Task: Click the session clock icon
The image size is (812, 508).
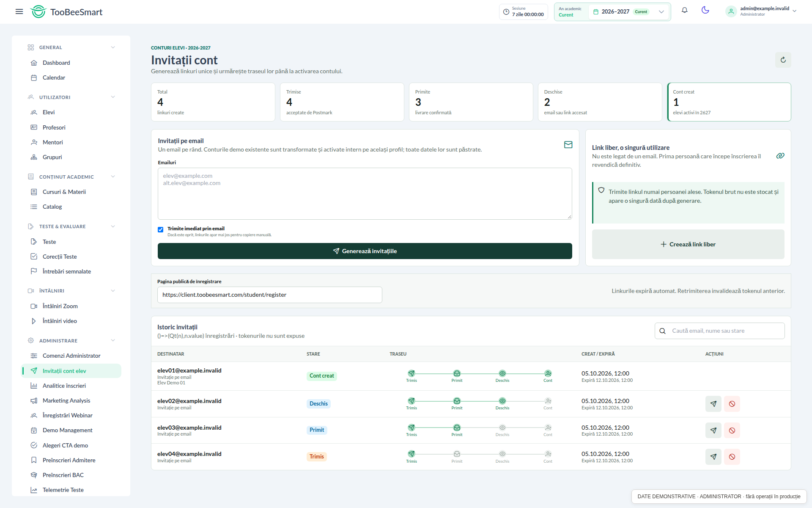Action: coord(506,12)
